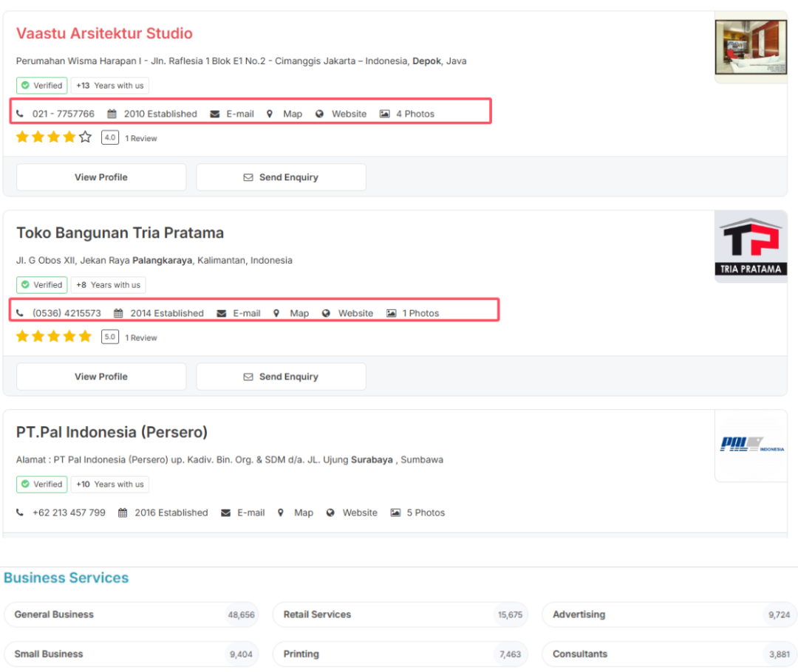Click the map pin icon in Vaastu row
The height and width of the screenshot is (672, 798).
(x=270, y=114)
